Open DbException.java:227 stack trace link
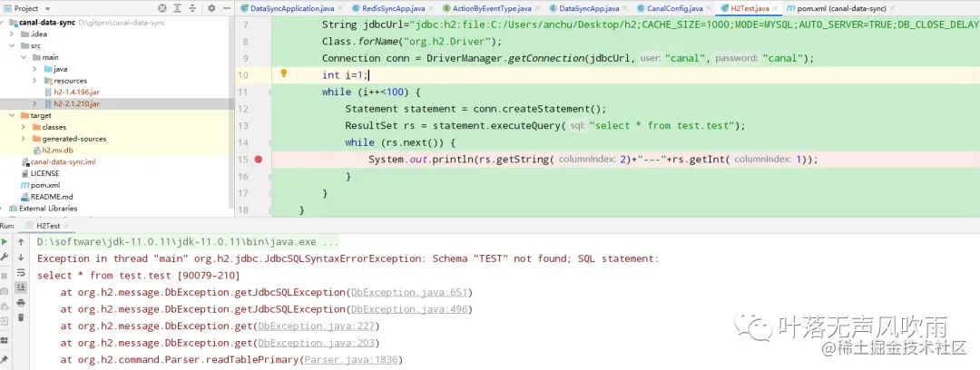This screenshot has width=980, height=370. 317,326
